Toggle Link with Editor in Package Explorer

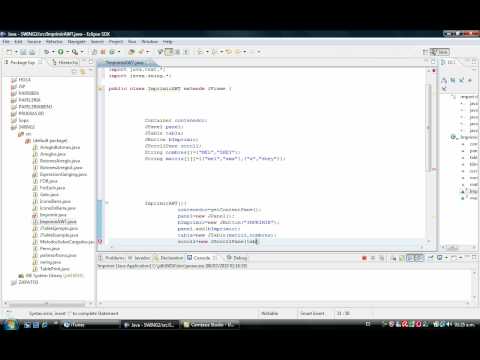83,72
